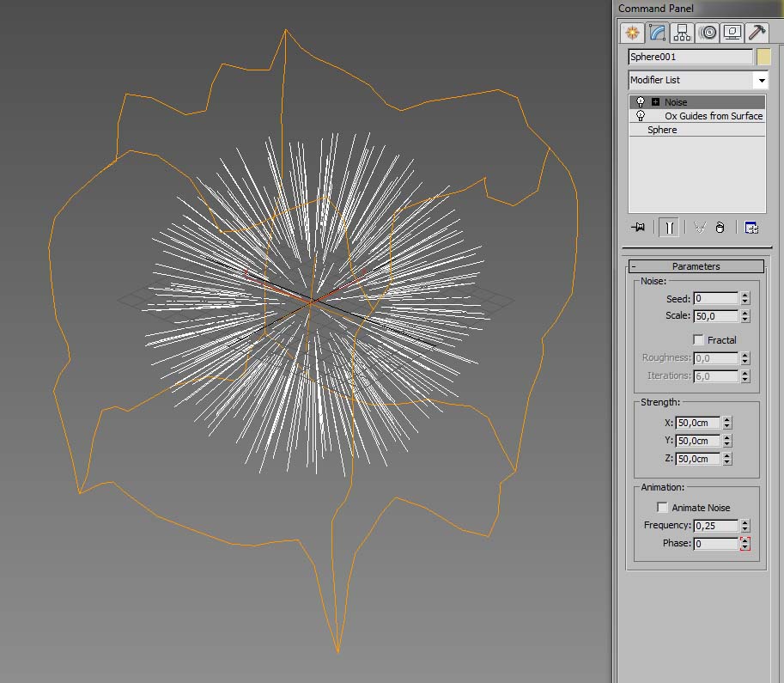Switch to the Modify panel tab
The height and width of the screenshot is (683, 784).
click(657, 33)
